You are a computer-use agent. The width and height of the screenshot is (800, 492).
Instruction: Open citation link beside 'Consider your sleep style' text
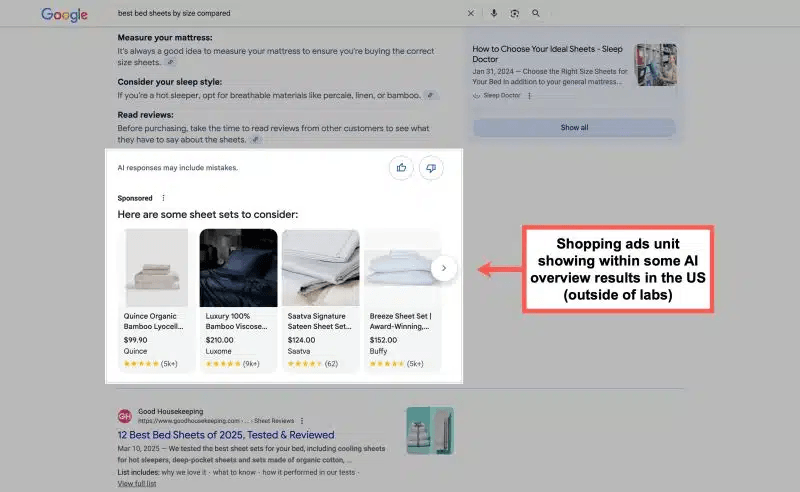tap(430, 95)
